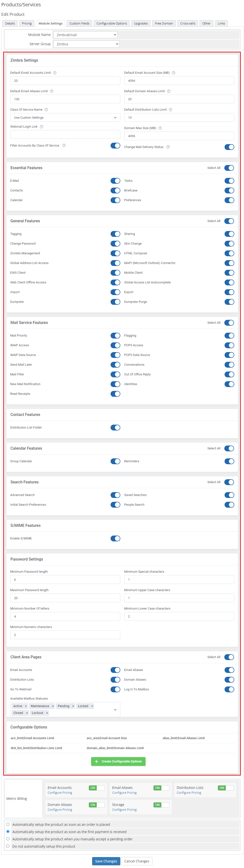This screenshot has height=868, width=244.
Task: Open the Pricing tab
Action: click(x=27, y=24)
